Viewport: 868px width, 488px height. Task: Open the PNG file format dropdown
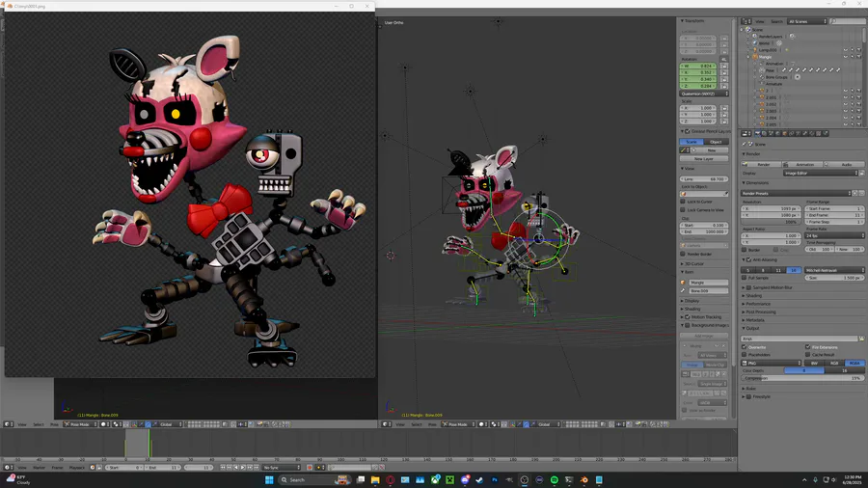click(x=772, y=363)
